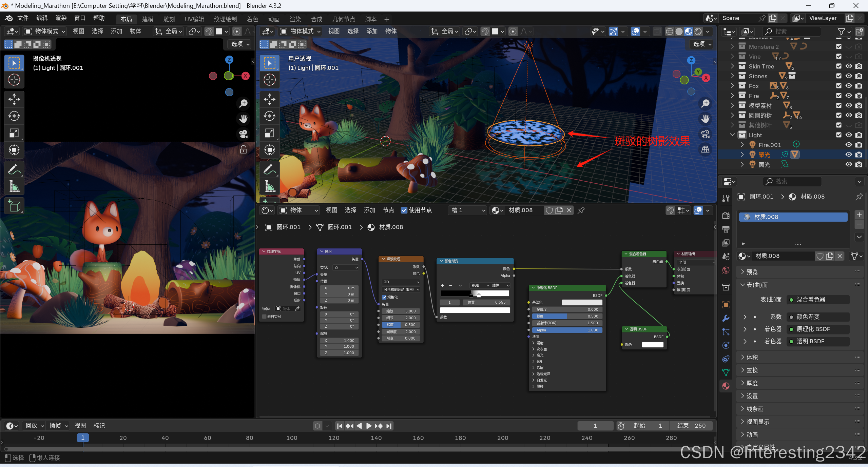Hide the Skin Tree collection in viewport
The width and height of the screenshot is (868, 467).
click(x=849, y=66)
